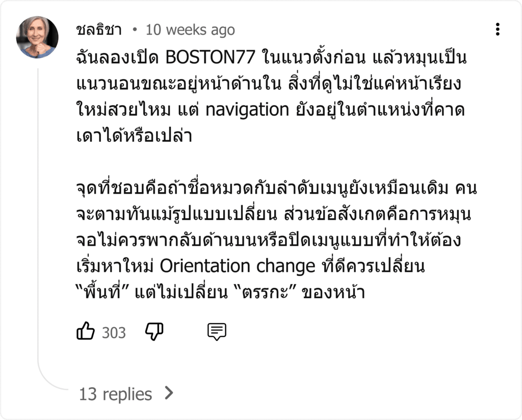Click the phrase 'Orientation change' in comment
Screen dimensions: 522x420
click(238, 266)
